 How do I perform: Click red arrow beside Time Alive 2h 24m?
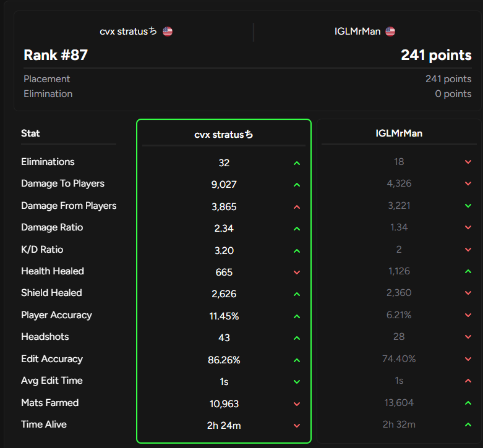[297, 426]
